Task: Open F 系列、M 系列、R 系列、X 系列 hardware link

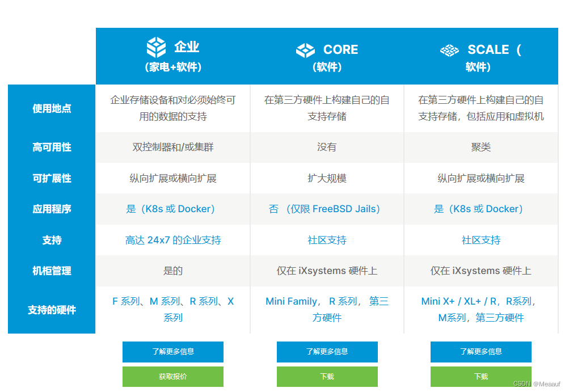Action: [172, 309]
